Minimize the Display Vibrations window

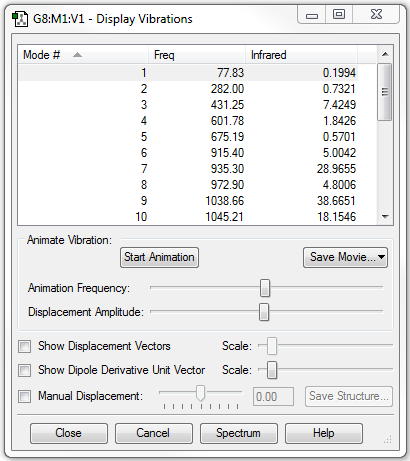click(312, 15)
